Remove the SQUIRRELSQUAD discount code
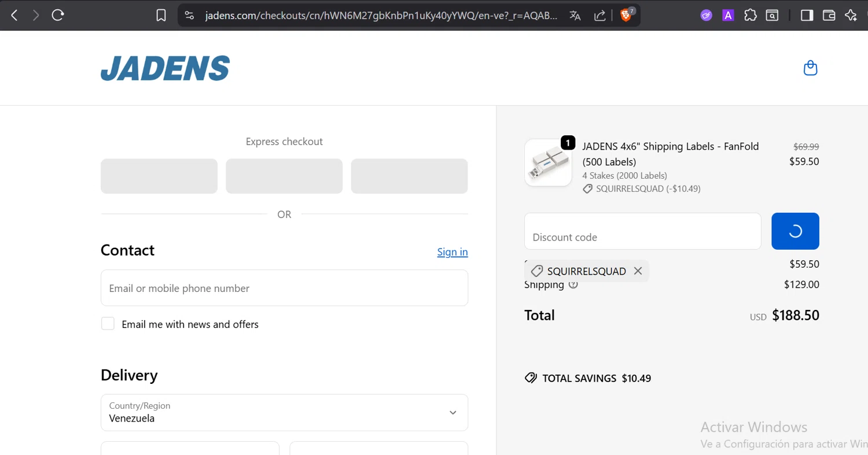 638,271
